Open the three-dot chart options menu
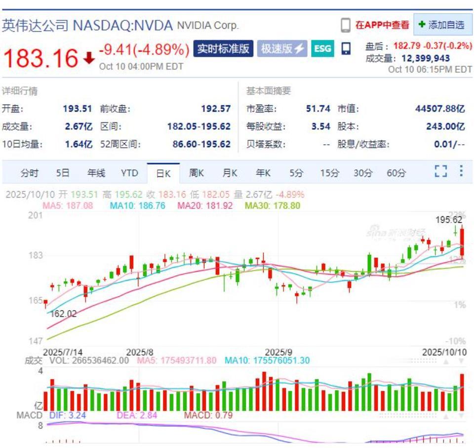This screenshot has width=476, height=448. [461, 171]
